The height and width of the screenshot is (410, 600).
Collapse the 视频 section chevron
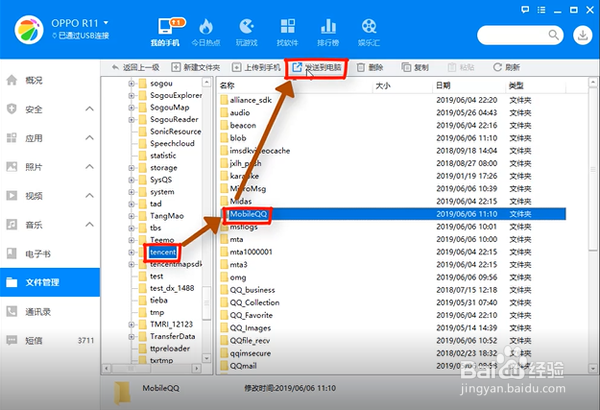89,196
